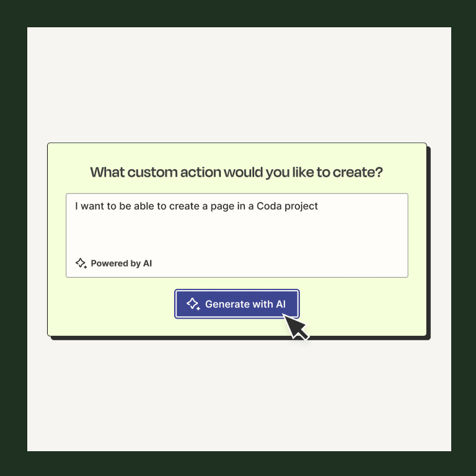Click the question mark ending the heading

[x=379, y=172]
